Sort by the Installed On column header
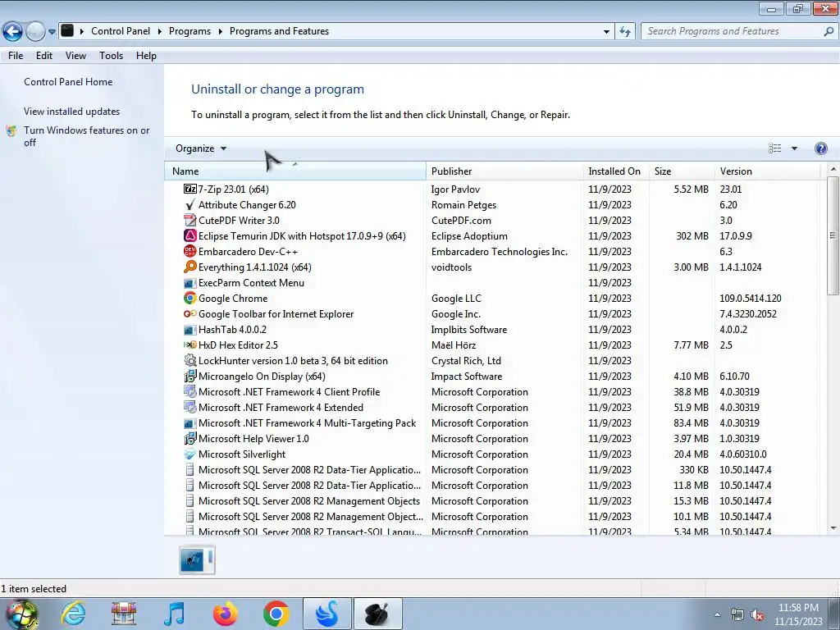 click(x=615, y=171)
